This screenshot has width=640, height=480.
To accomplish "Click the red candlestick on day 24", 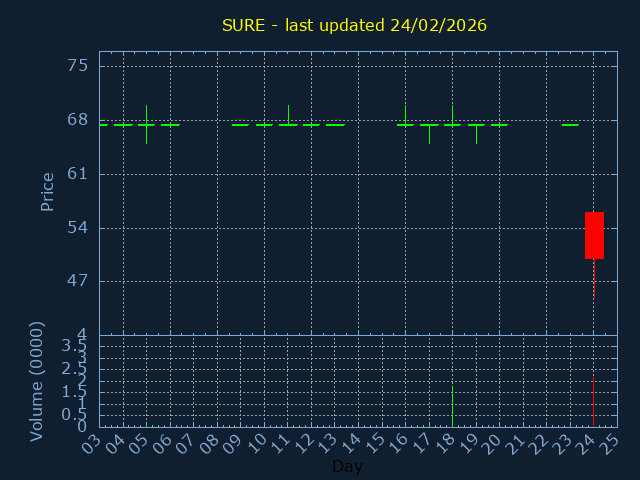I will point(594,235).
